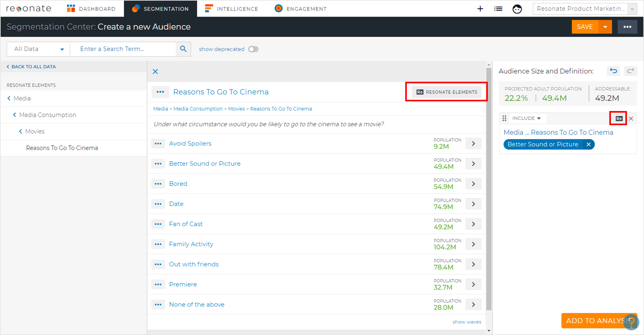The width and height of the screenshot is (644, 335).
Task: Click the undo arrow icon
Action: (613, 71)
